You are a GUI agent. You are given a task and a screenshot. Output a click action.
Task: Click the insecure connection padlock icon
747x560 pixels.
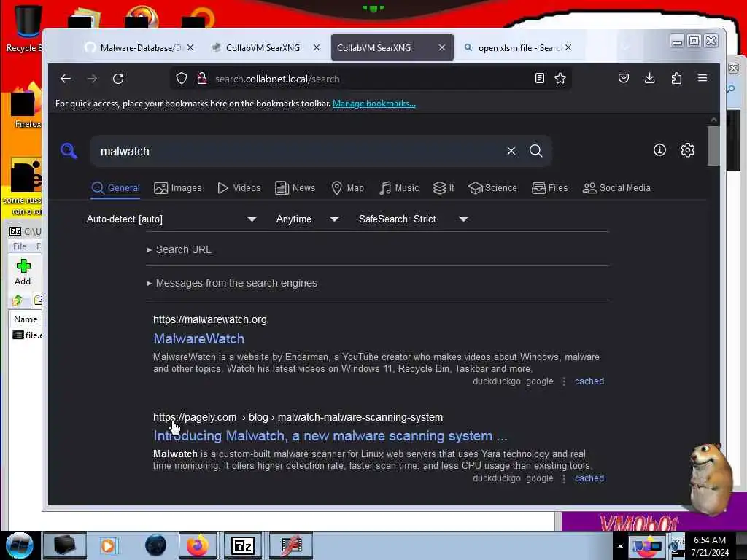pos(202,79)
